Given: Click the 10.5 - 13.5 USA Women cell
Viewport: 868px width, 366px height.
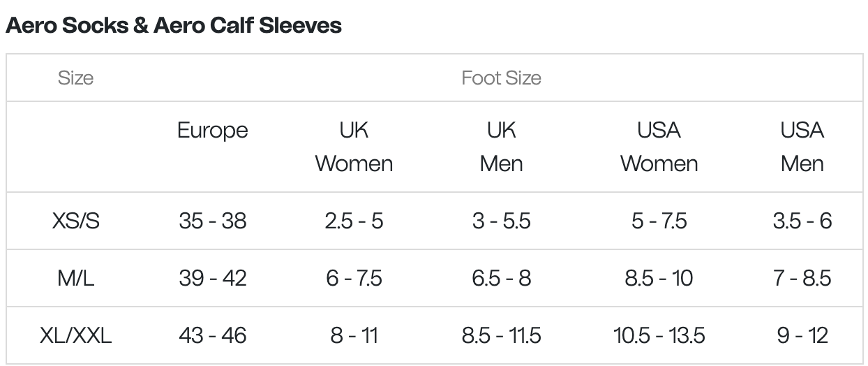Looking at the screenshot, I should (x=659, y=336).
